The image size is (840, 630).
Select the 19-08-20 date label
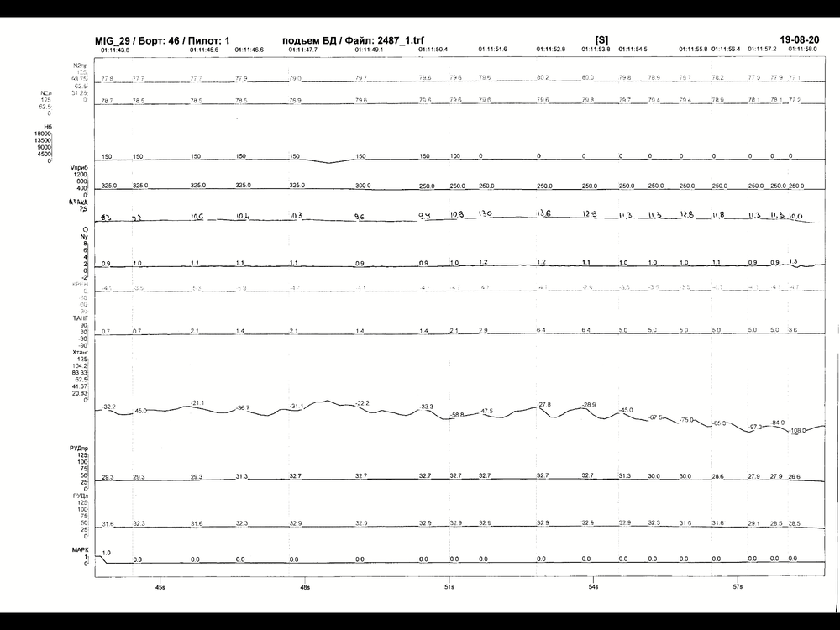click(800, 39)
